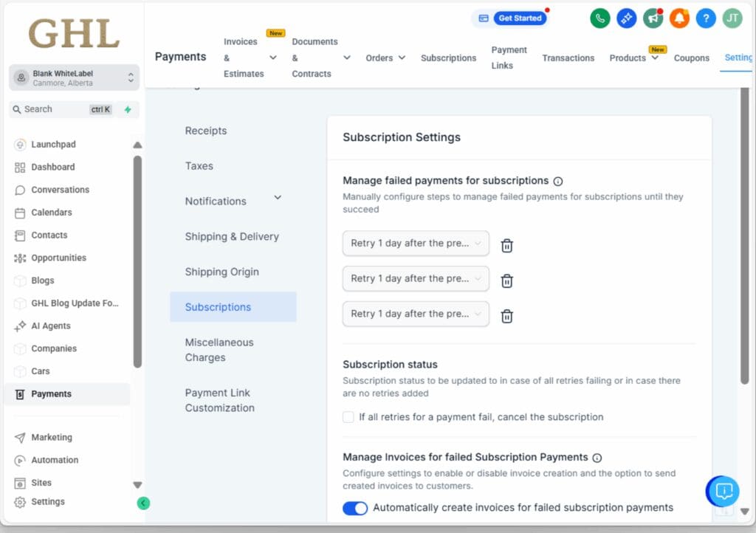Open the Blank WhiteLabel account switcher
This screenshot has width=756, height=533.
pos(74,78)
